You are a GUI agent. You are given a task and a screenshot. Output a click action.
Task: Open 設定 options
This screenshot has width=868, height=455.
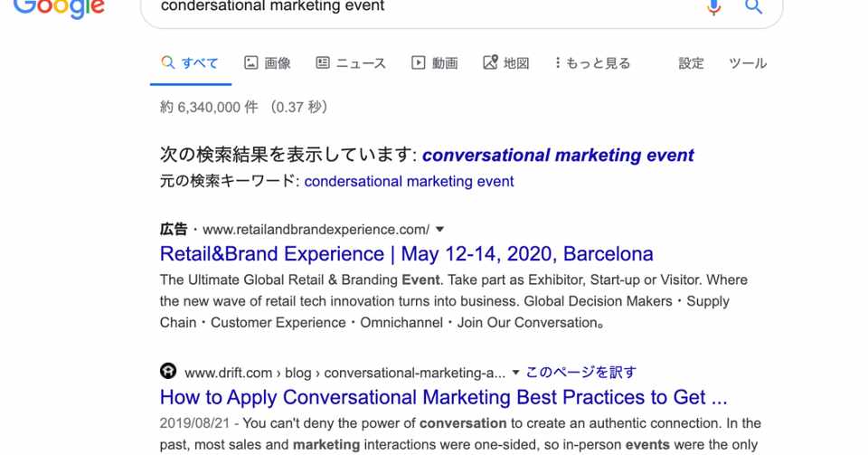(x=691, y=63)
